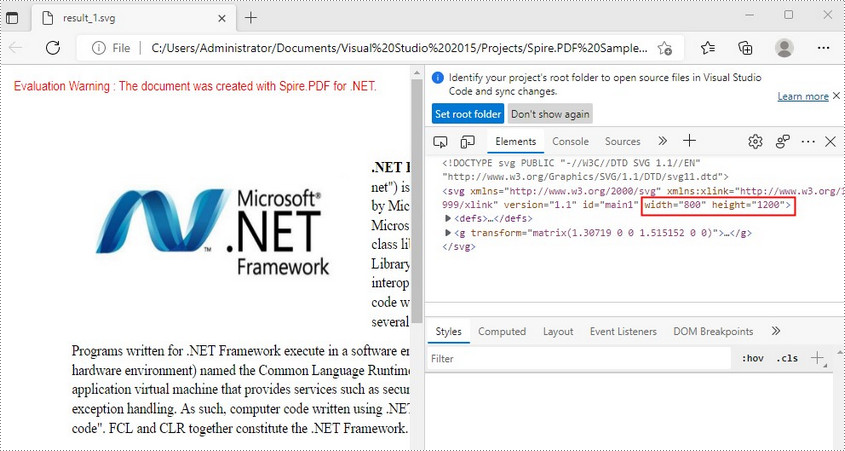Open a new browser tab
This screenshot has width=845, height=451.
coord(251,18)
